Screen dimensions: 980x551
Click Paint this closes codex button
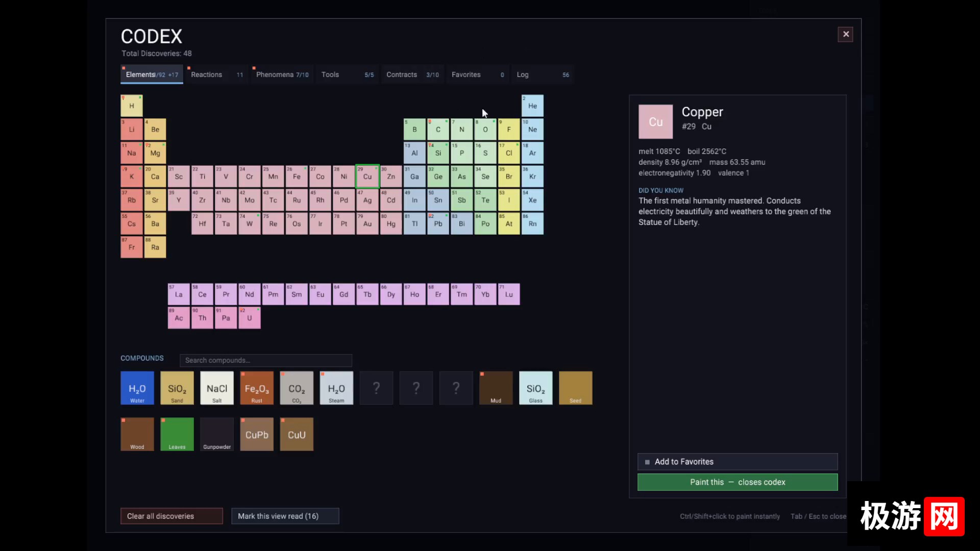click(738, 482)
